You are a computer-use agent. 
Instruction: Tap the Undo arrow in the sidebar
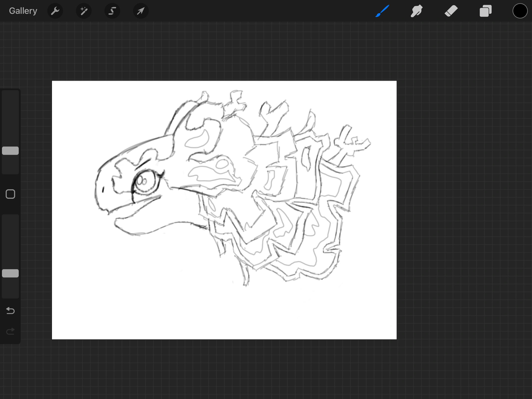(x=10, y=311)
